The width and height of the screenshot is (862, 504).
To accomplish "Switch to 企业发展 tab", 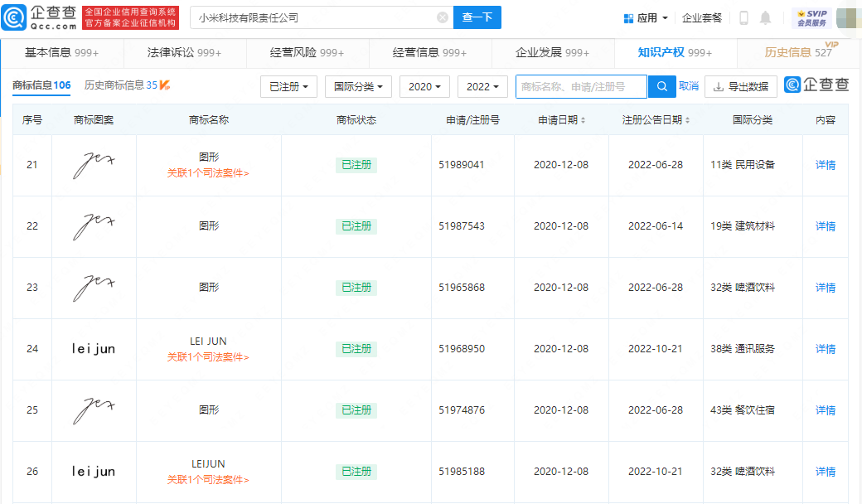I will pos(552,53).
